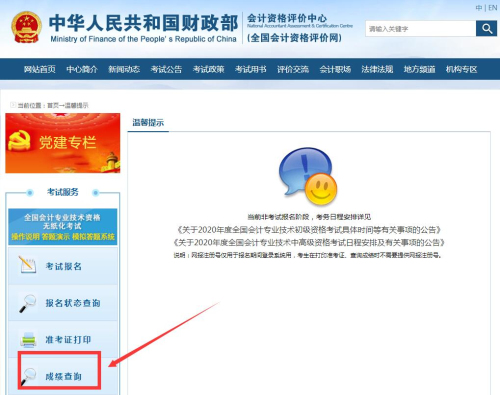Screen dimensions: 500x395
Task: Open 考试政策 menu item
Action: coord(208,69)
